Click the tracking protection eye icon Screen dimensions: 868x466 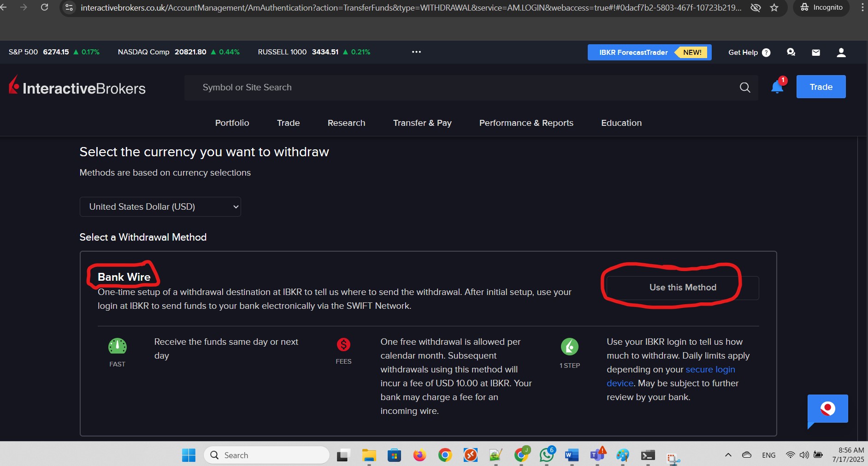point(756,7)
